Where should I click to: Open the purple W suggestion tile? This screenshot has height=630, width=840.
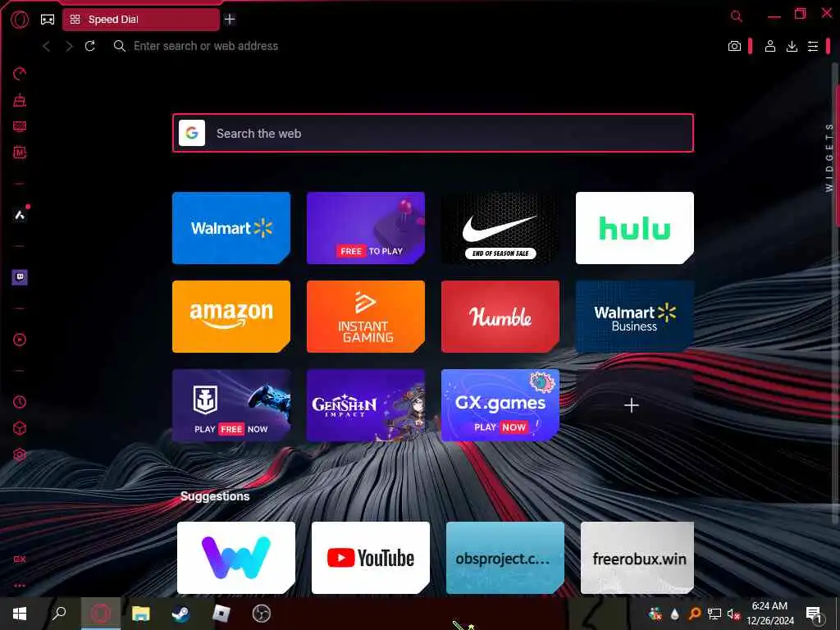point(236,558)
